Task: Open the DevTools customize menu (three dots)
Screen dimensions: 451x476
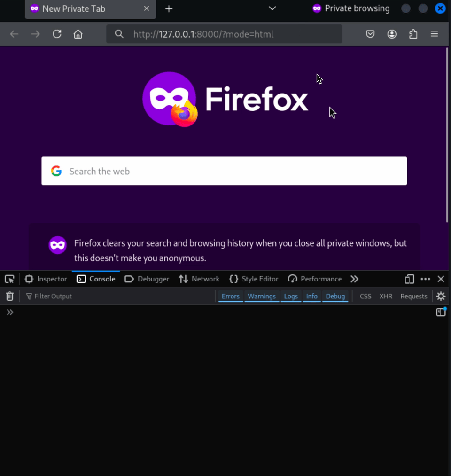Action: point(425,279)
